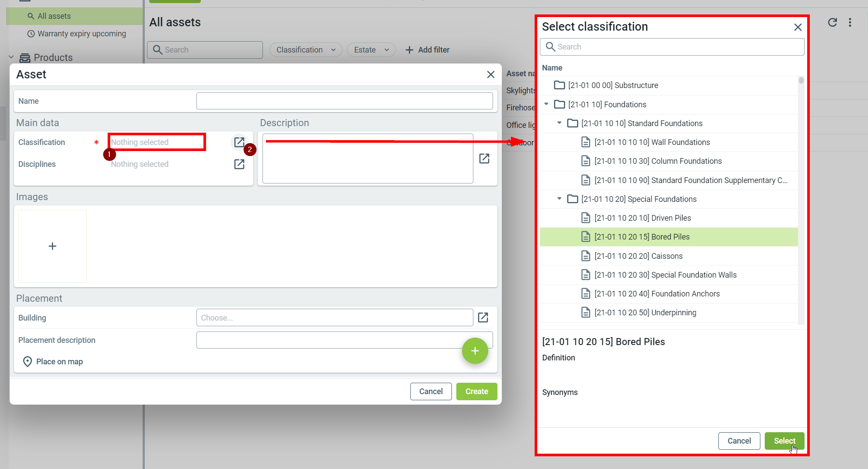Collapse the Special Foundations folder
868x469 pixels.
pos(559,199)
